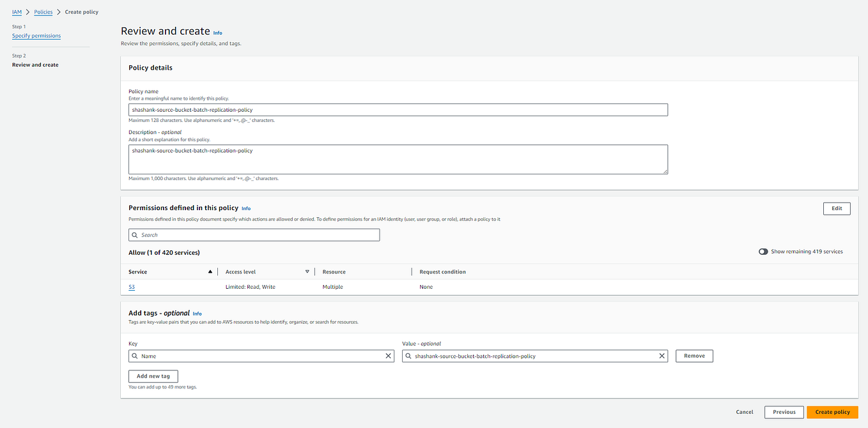Click the Policy name input field

click(398, 109)
